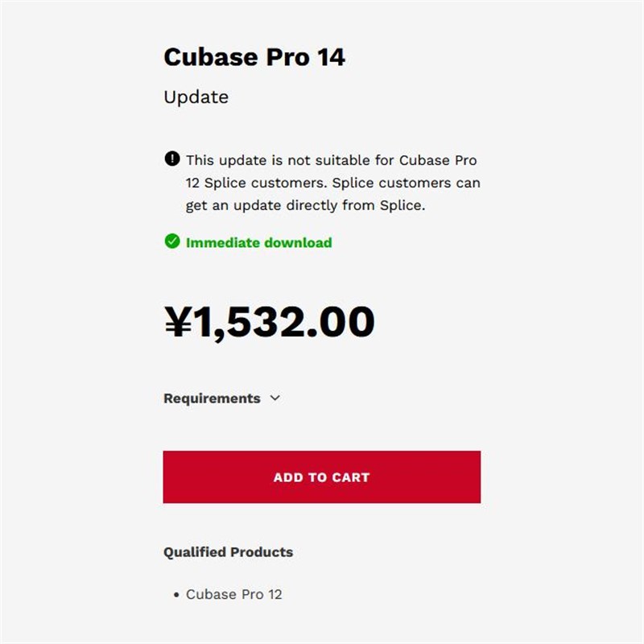Click the Cubase Pro 14 product title

254,57
